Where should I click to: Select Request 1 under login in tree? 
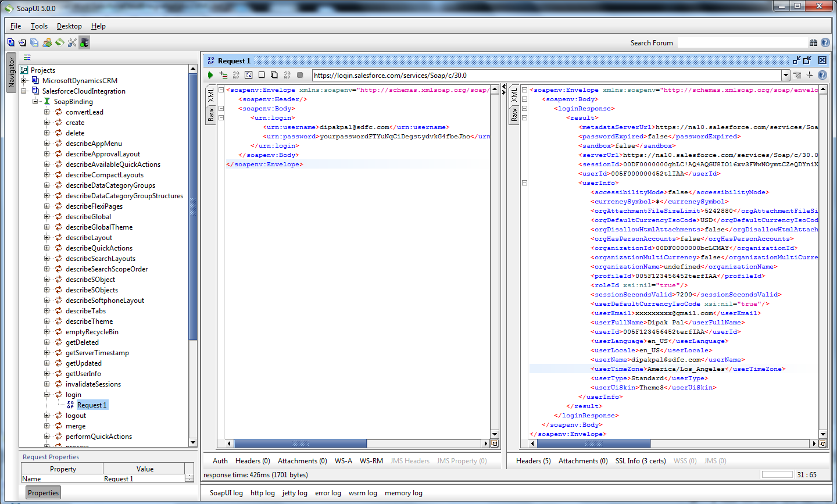[x=92, y=405]
